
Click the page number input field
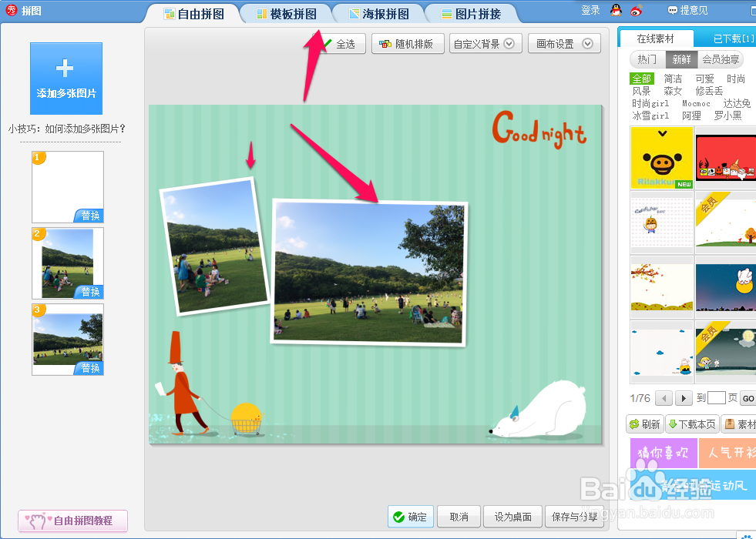[717, 398]
